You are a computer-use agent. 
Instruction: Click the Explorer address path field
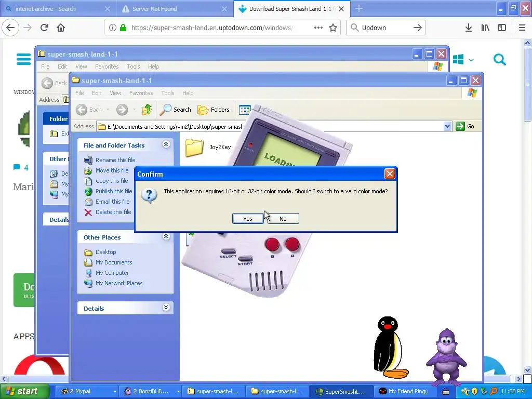tap(270, 126)
